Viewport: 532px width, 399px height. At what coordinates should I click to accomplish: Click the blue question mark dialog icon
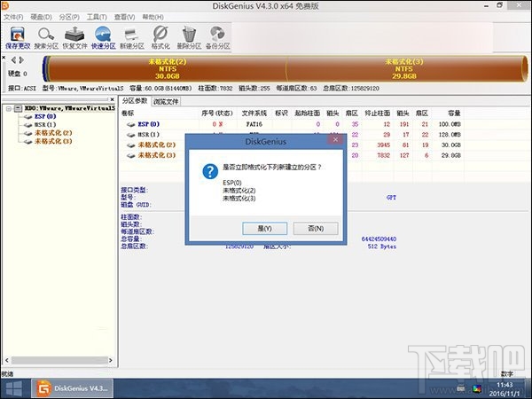(210, 171)
